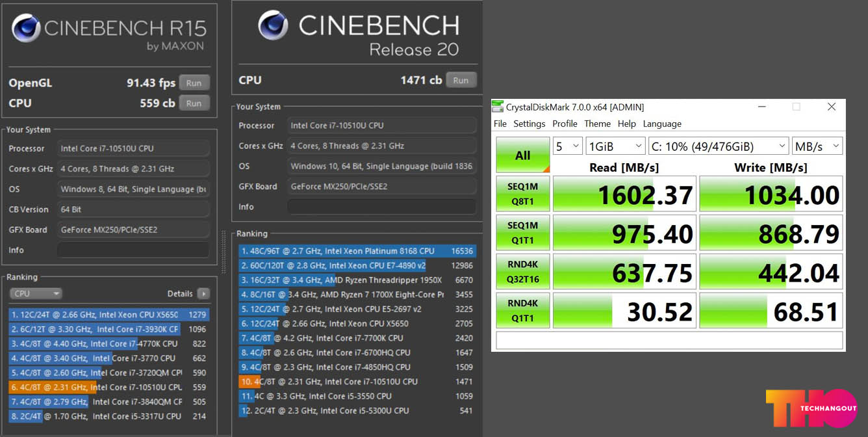868x437 pixels.
Task: Open the MB/s unit dropdown
Action: point(817,146)
